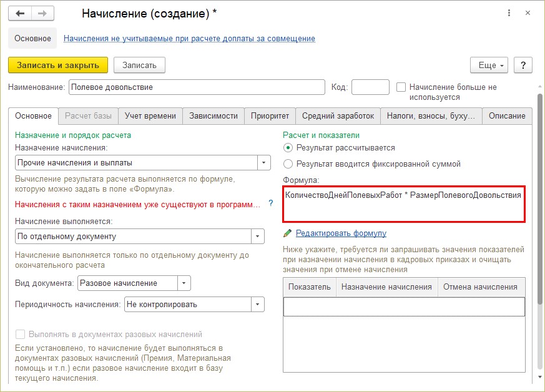
Task: Click scrollbar down arrow at bottom right
Action: pyautogui.click(x=540, y=377)
